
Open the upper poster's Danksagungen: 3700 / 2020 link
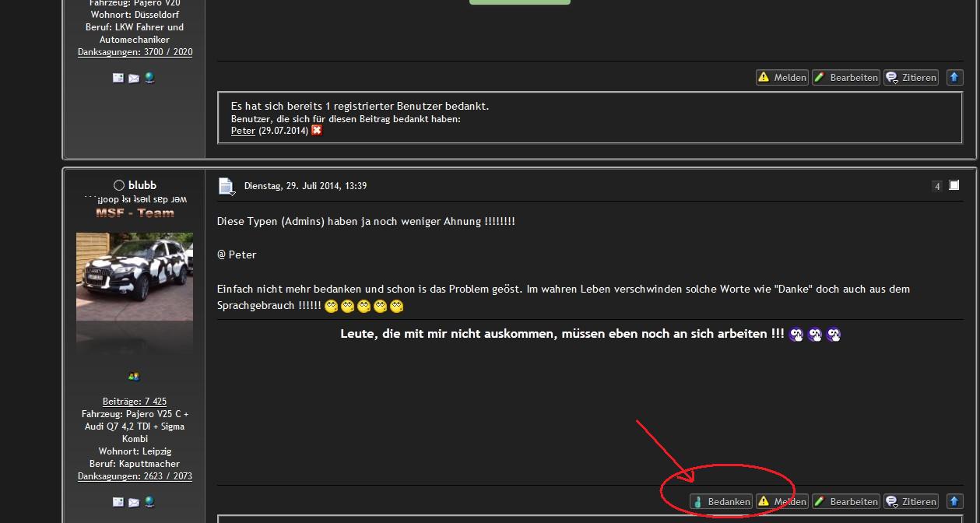[135, 52]
